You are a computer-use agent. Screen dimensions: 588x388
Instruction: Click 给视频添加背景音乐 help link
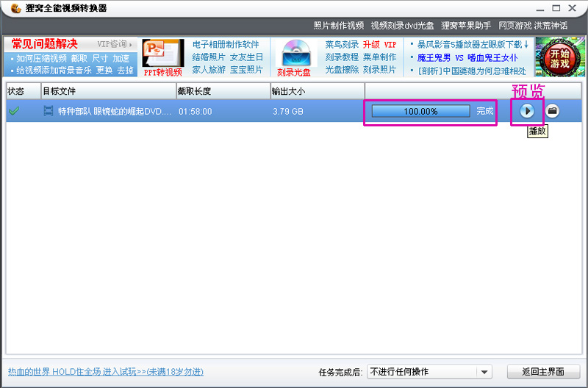(x=54, y=71)
